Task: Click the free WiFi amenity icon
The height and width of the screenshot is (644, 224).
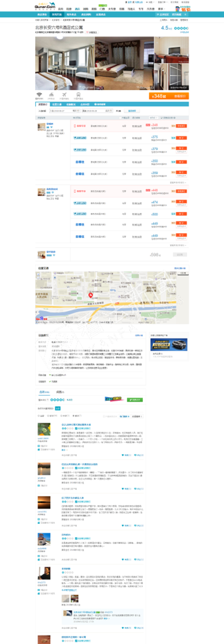Action: click(x=39, y=95)
